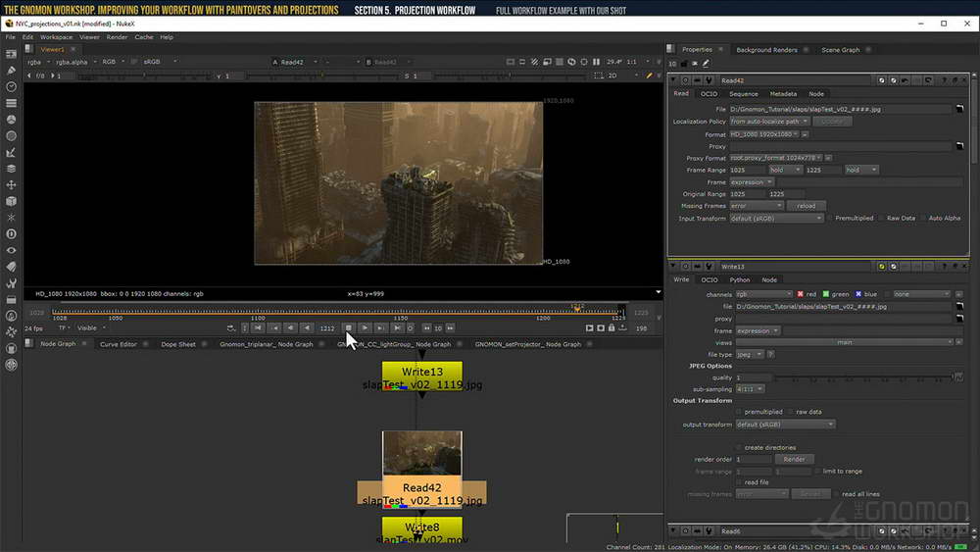The image size is (980, 552).
Task: Click the viewer paintbrush icon at toolbar end
Action: (x=649, y=75)
